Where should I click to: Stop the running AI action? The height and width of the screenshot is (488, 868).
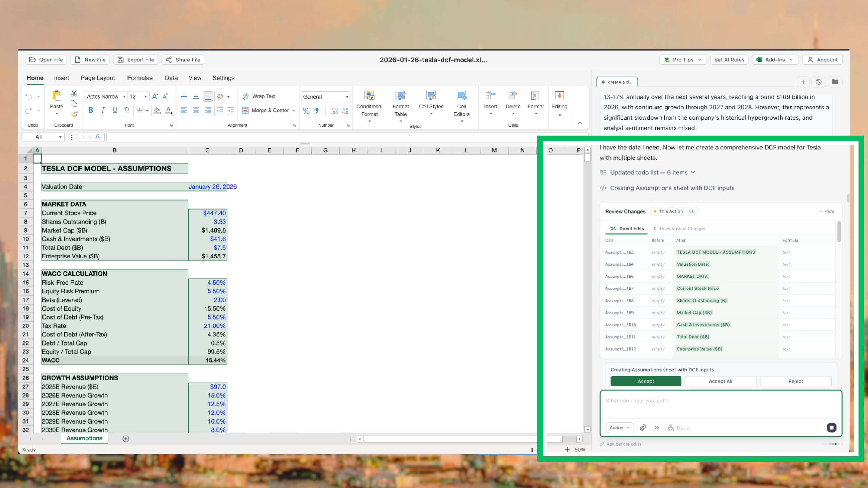pyautogui.click(x=831, y=427)
